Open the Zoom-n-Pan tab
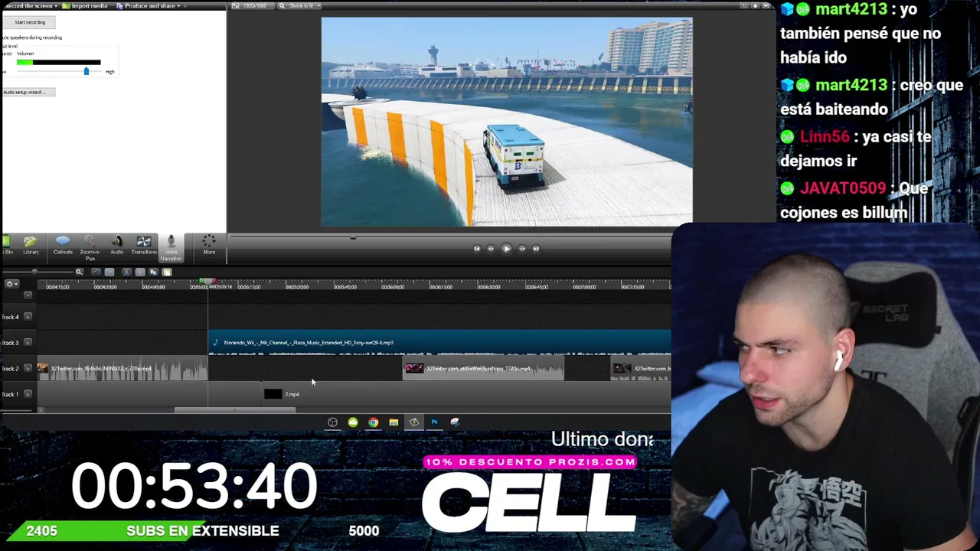The height and width of the screenshot is (551, 980). tap(90, 248)
